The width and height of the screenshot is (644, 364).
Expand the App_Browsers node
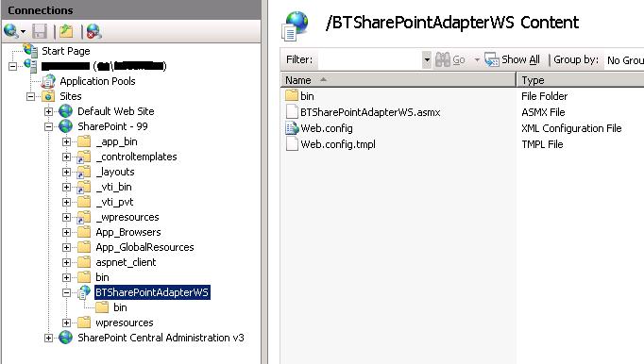click(66, 232)
